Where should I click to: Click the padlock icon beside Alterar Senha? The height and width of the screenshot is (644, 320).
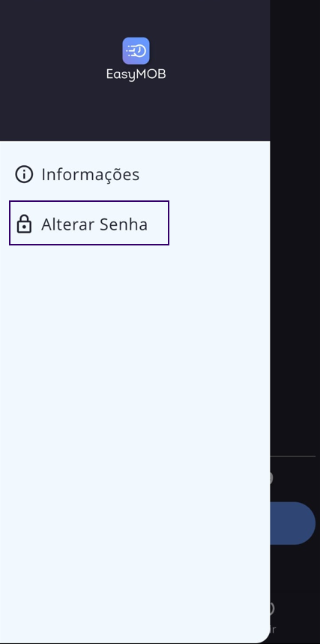coord(24,224)
